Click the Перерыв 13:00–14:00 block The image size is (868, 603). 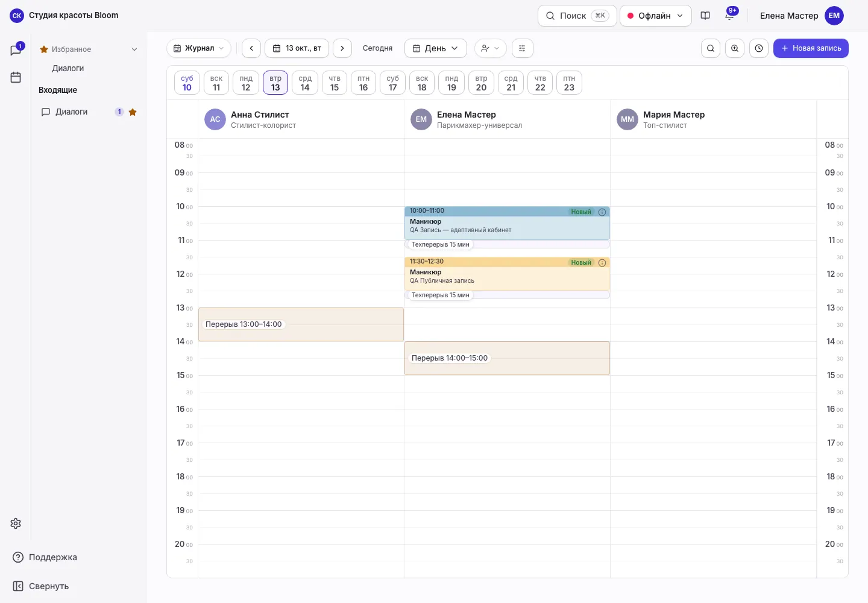301,324
